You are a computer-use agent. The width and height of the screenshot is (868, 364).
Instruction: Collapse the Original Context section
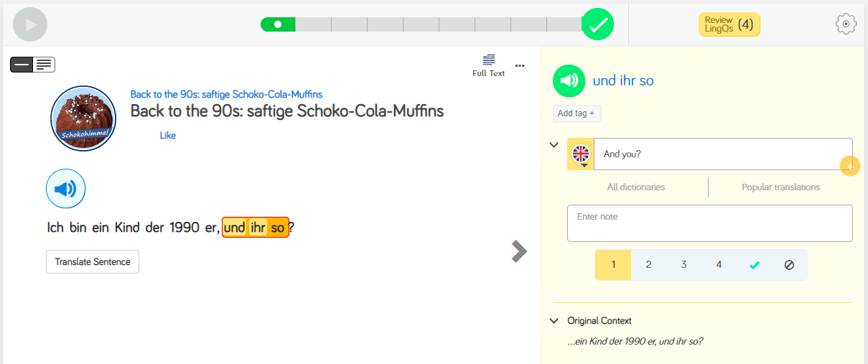[x=554, y=321]
